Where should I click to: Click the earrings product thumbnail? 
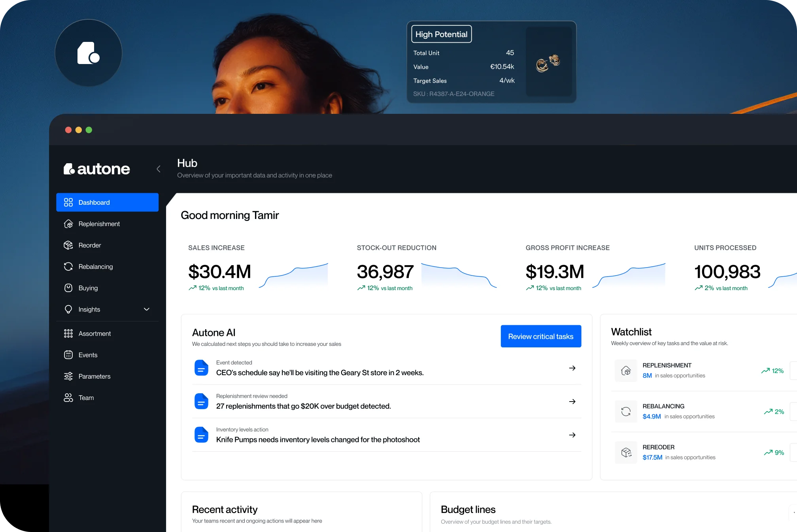point(548,62)
